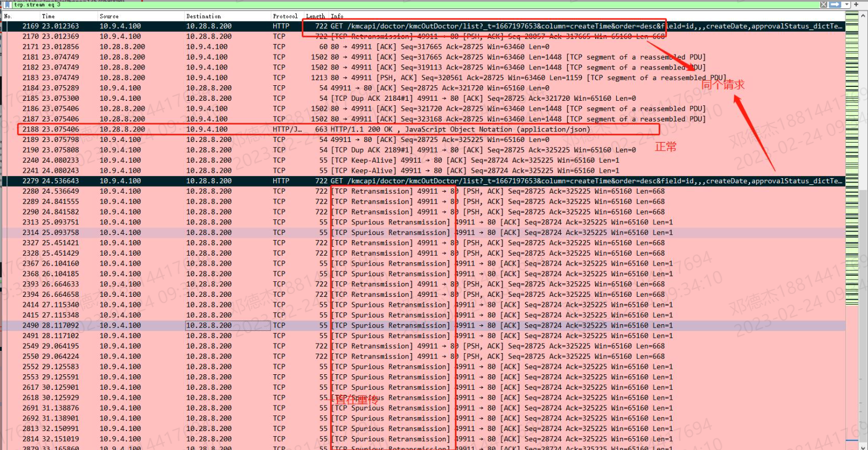
Task: Select packet 2289 TCP Retransmission row
Action: point(423,202)
